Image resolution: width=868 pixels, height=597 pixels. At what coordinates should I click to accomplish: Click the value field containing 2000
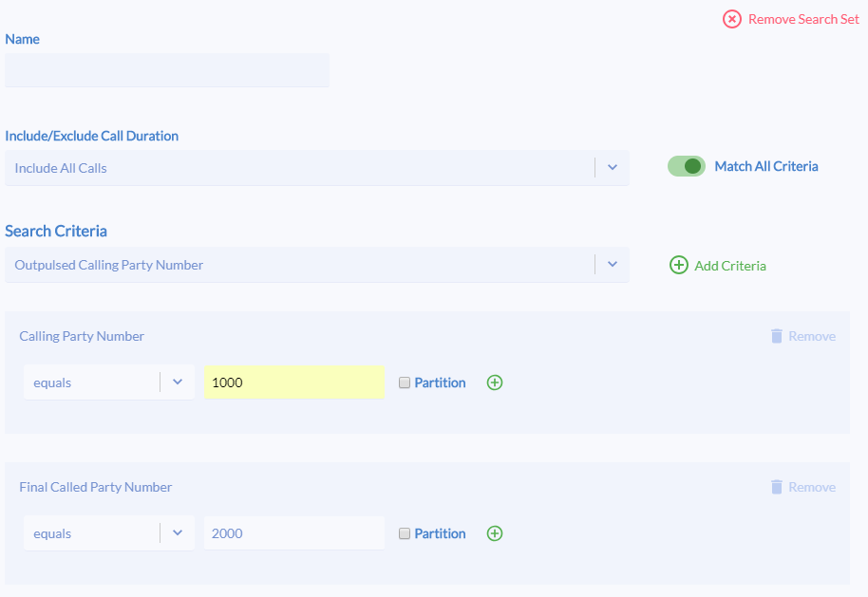tap(294, 532)
